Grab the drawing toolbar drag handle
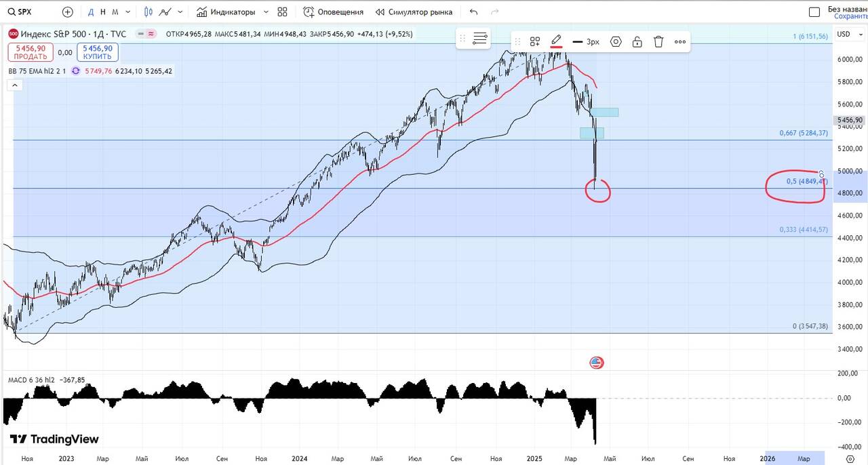The image size is (868, 465). pos(517,41)
